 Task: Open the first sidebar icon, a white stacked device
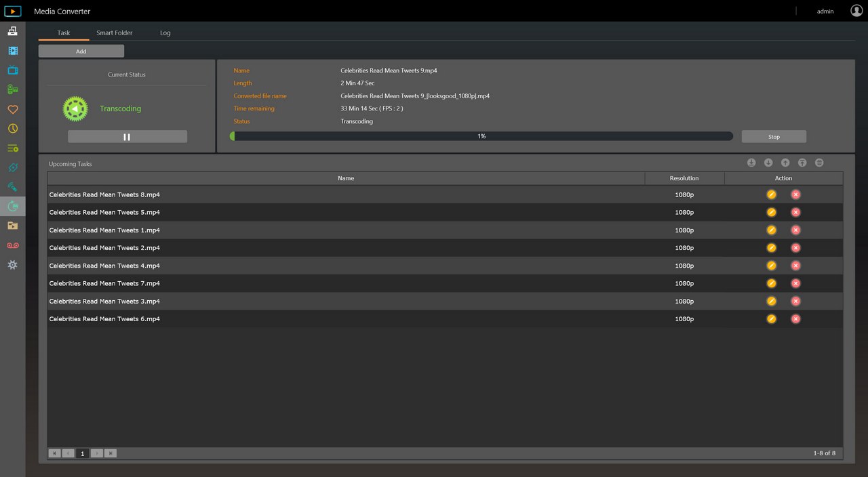(x=12, y=31)
